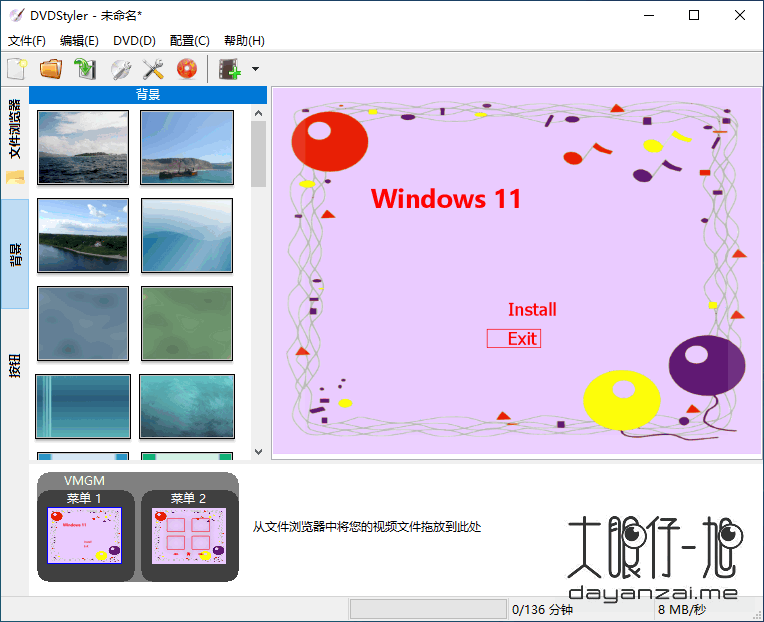Click the background list scroll up arrow
764x622 pixels.
click(259, 113)
